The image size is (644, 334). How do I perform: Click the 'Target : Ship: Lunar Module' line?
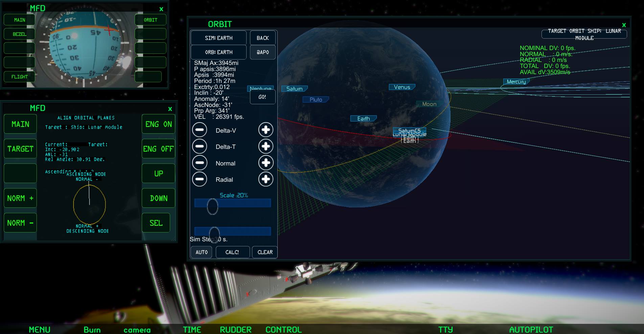point(84,127)
